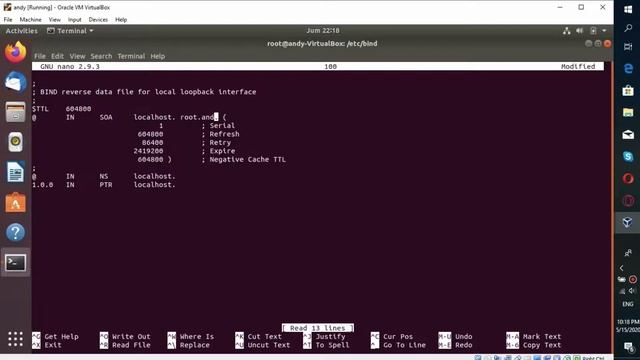This screenshot has height=360, width=640.
Task: Open the terminal Search menu
Action: pyautogui.click(x=101, y=56)
